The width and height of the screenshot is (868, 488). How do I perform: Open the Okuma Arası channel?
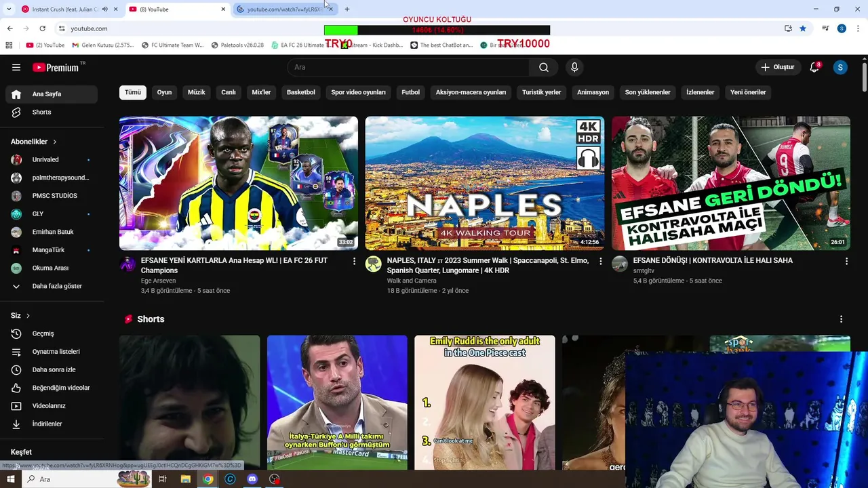click(x=52, y=268)
